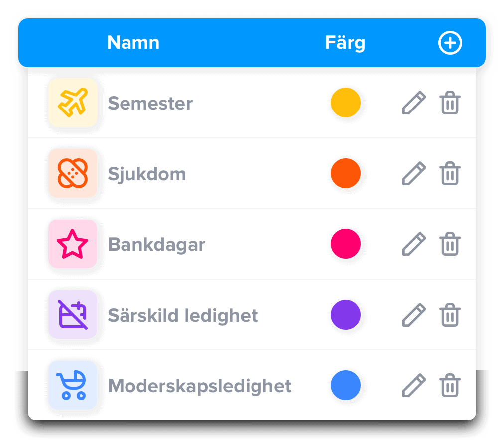
Task: Delete the Moderskapsledighet entry
Action: pyautogui.click(x=450, y=385)
